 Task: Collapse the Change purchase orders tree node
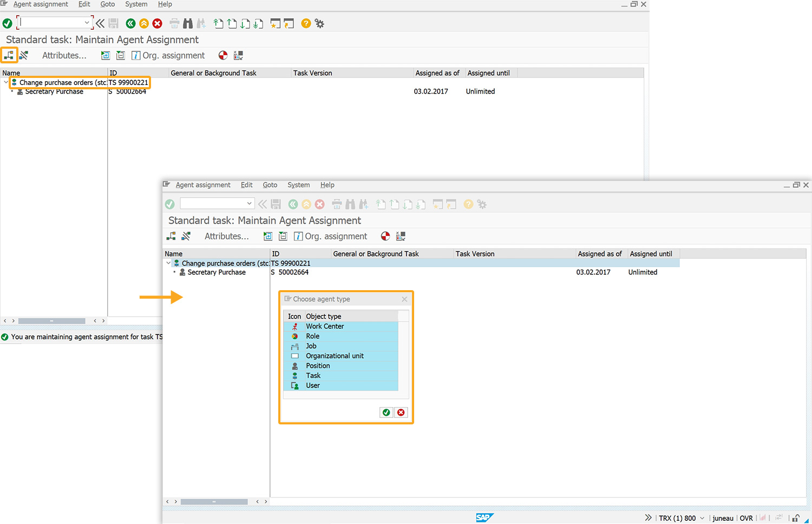tap(6, 82)
